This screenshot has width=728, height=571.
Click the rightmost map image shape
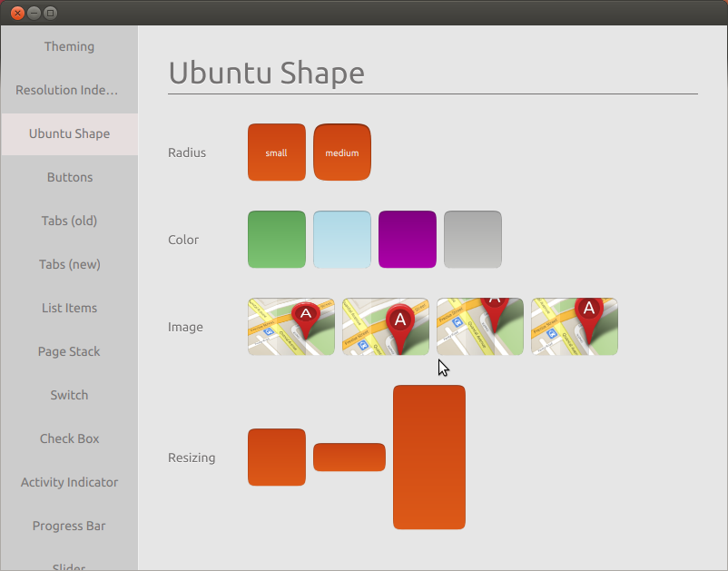(574, 326)
